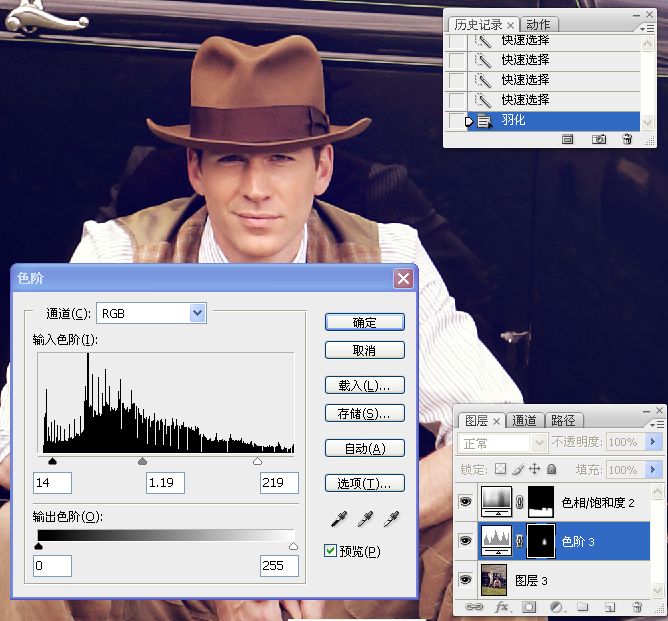Lock position move-arrows icon
The height and width of the screenshot is (621, 668).
[x=535, y=469]
